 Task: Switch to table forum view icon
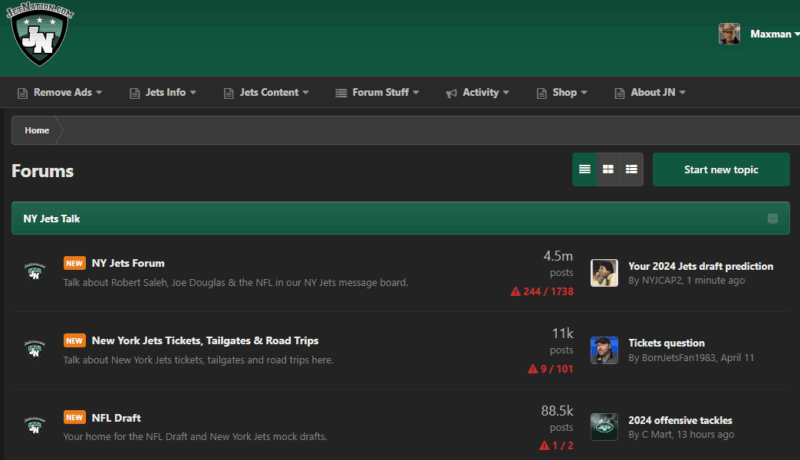[x=585, y=169]
